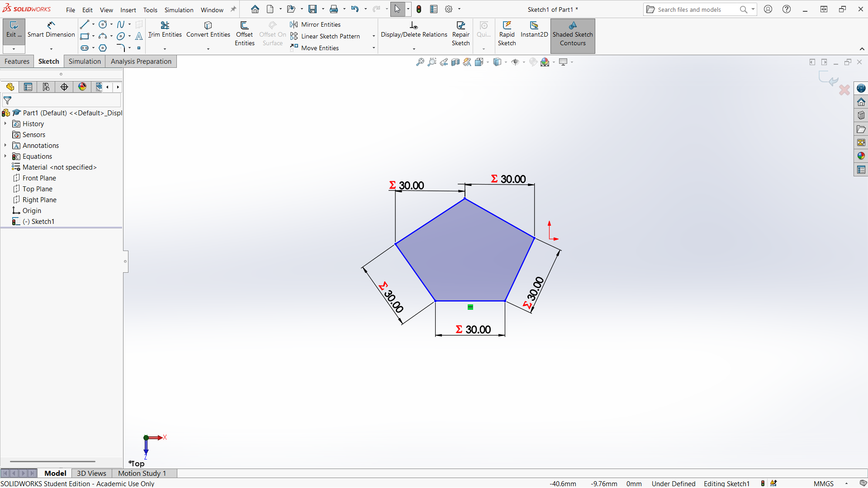Image resolution: width=868 pixels, height=488 pixels.
Task: Select the Arc sketch tool
Action: (x=103, y=36)
